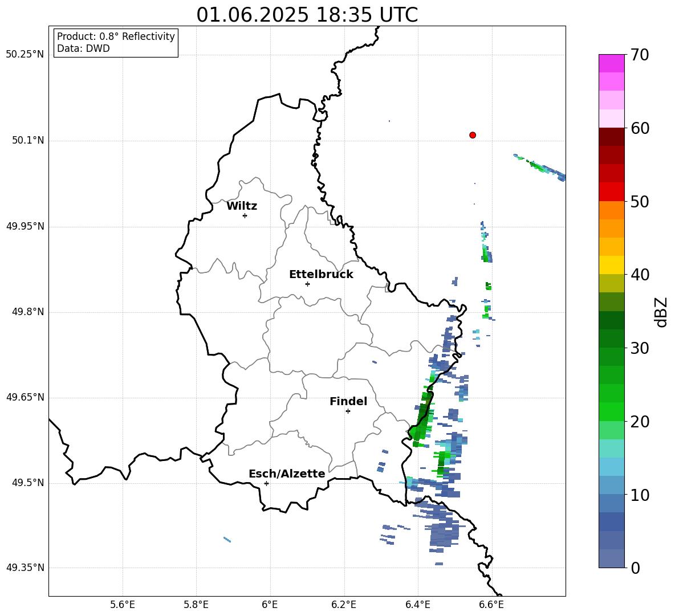
Task: Pick the bright red colorbar segment above 50
Action: click(612, 192)
